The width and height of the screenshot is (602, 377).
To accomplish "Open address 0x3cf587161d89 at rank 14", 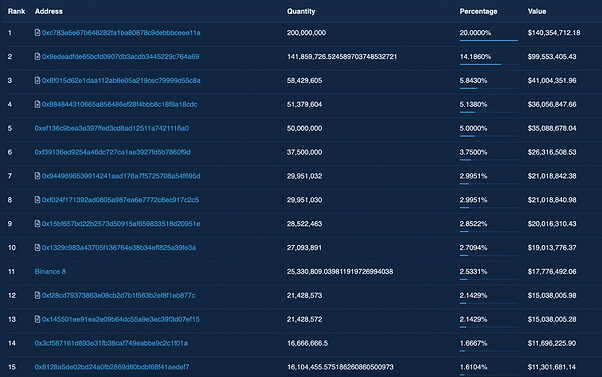I will point(111,343).
